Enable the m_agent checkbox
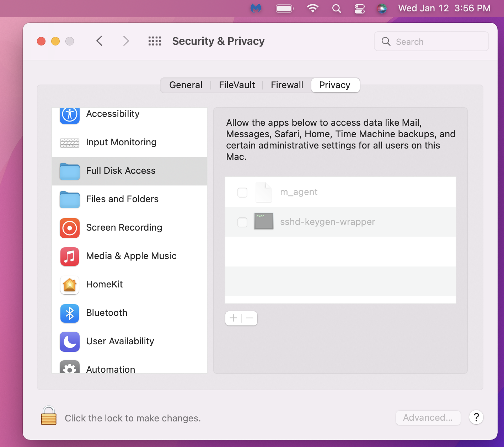 click(242, 193)
